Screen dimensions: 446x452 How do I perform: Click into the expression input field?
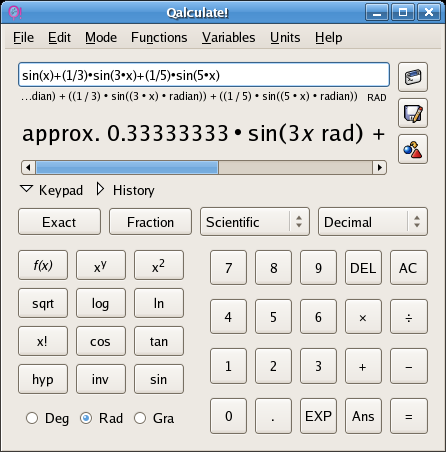point(204,74)
